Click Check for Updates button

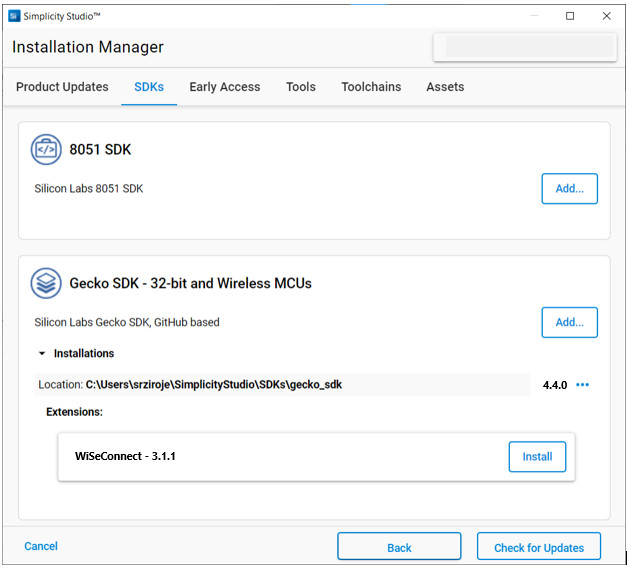coord(539,547)
